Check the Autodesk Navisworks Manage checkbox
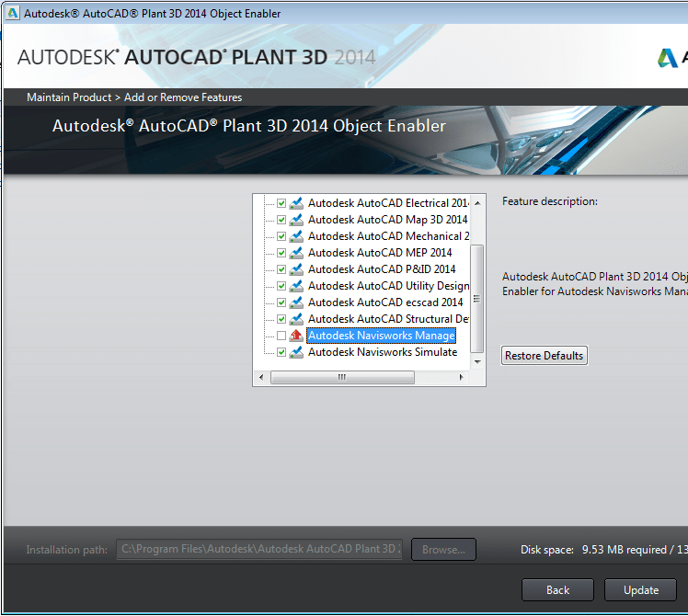Viewport: 688px width, 616px height. coord(281,336)
